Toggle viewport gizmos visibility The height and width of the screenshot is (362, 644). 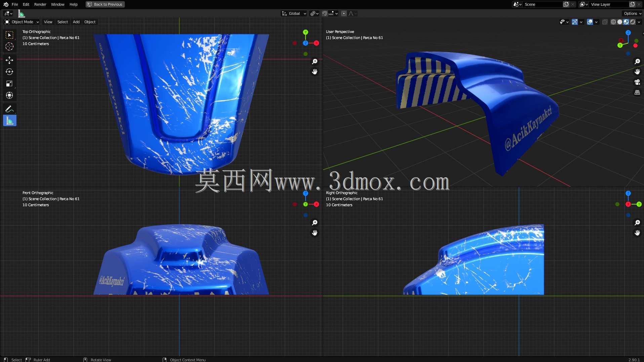tap(575, 22)
